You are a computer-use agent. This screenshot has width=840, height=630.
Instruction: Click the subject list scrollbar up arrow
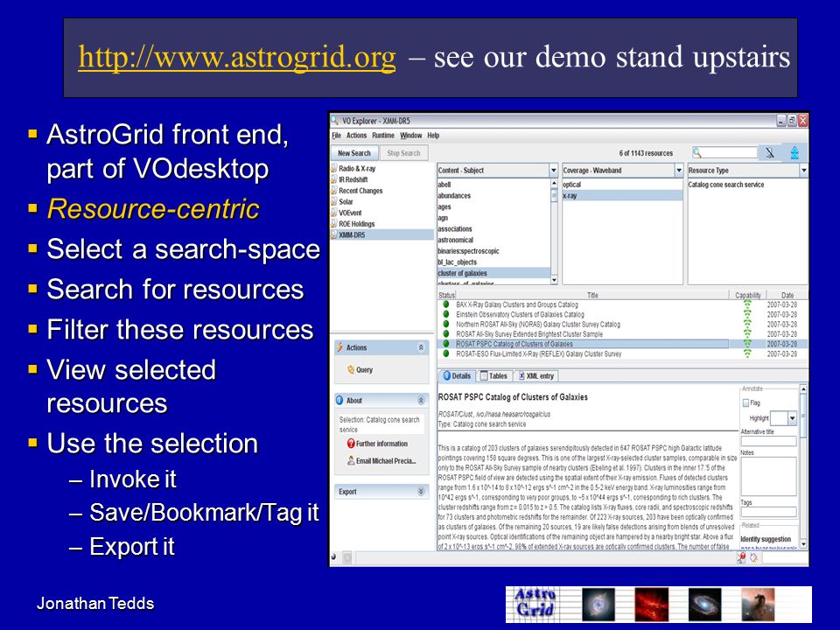click(554, 183)
